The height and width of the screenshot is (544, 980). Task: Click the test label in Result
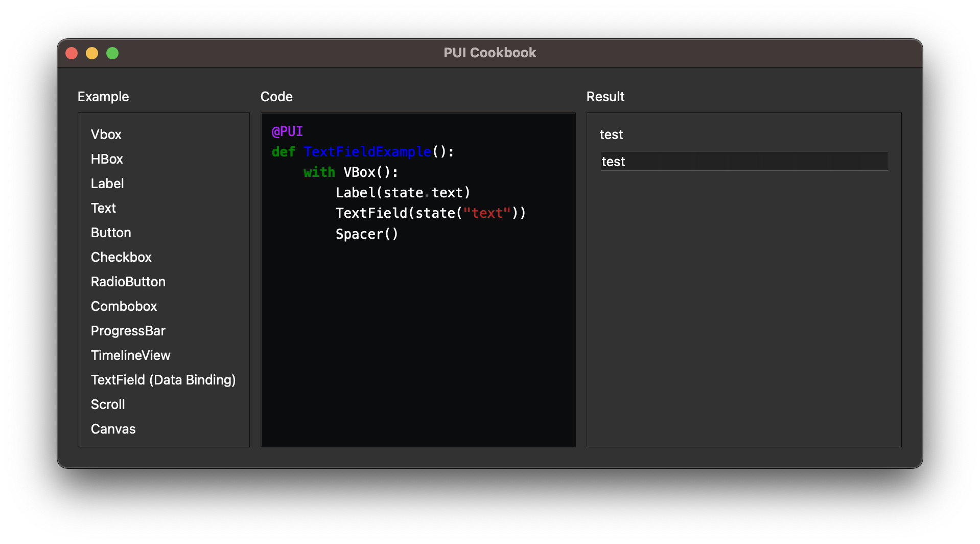[x=611, y=134]
